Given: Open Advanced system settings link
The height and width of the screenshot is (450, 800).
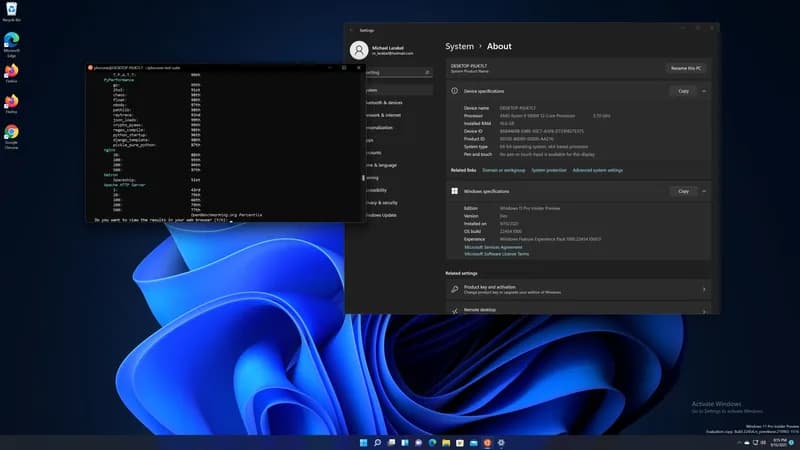Looking at the screenshot, I should tap(597, 170).
